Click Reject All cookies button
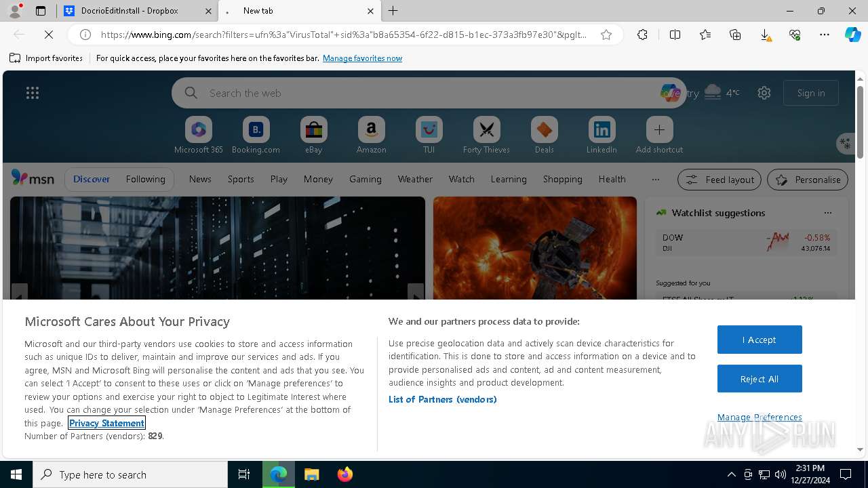868x488 pixels. pyautogui.click(x=759, y=379)
